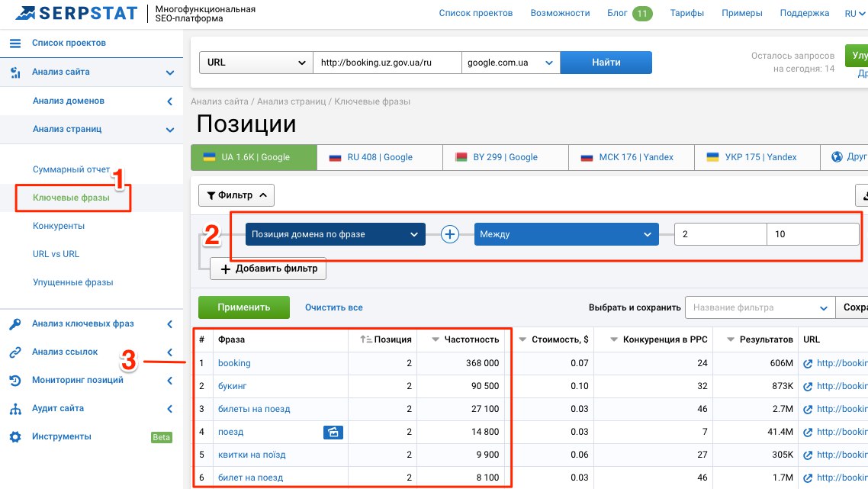Open Возможности in top navigation
Image resolution: width=868 pixels, height=489 pixels.
[560, 13]
